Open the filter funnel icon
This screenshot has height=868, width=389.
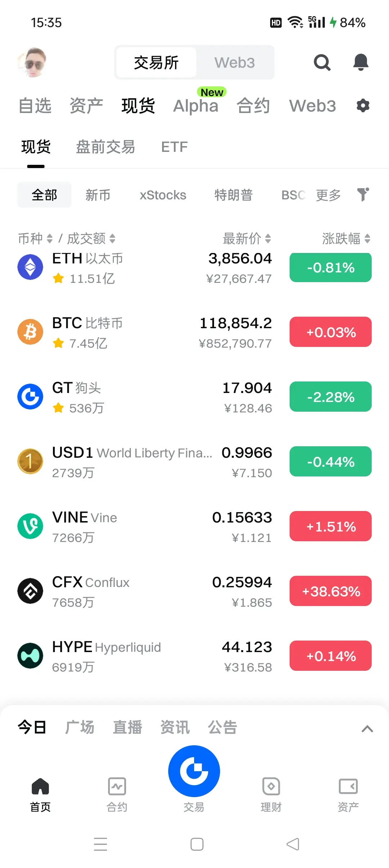click(363, 195)
